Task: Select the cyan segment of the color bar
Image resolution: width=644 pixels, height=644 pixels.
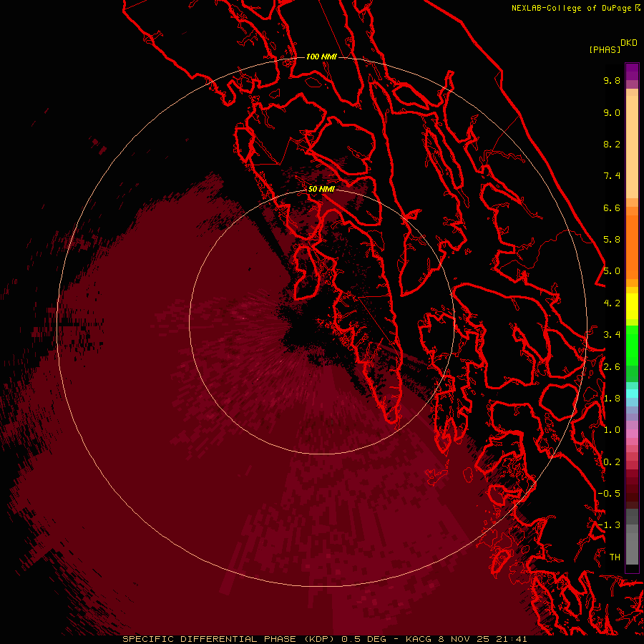Action: [x=632, y=394]
